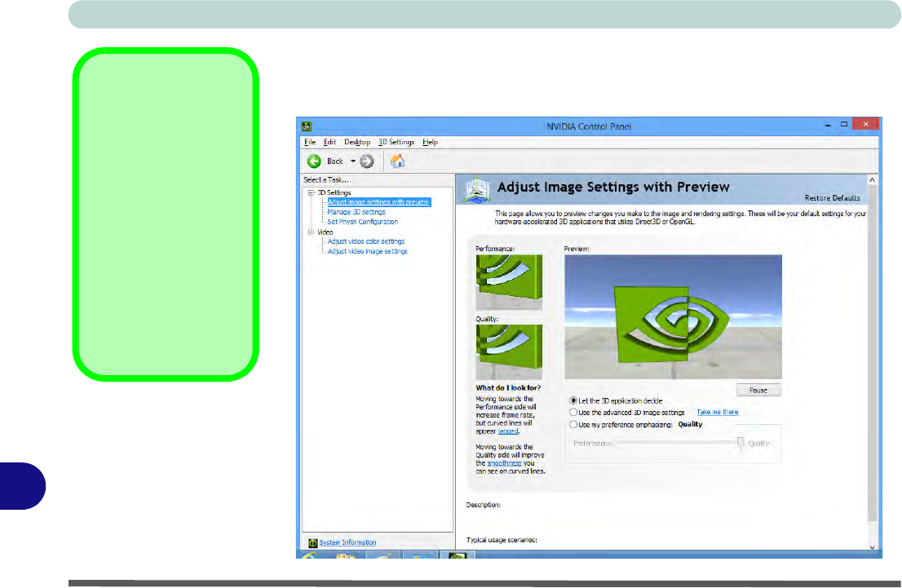Go to the Home page icon

pos(397,161)
